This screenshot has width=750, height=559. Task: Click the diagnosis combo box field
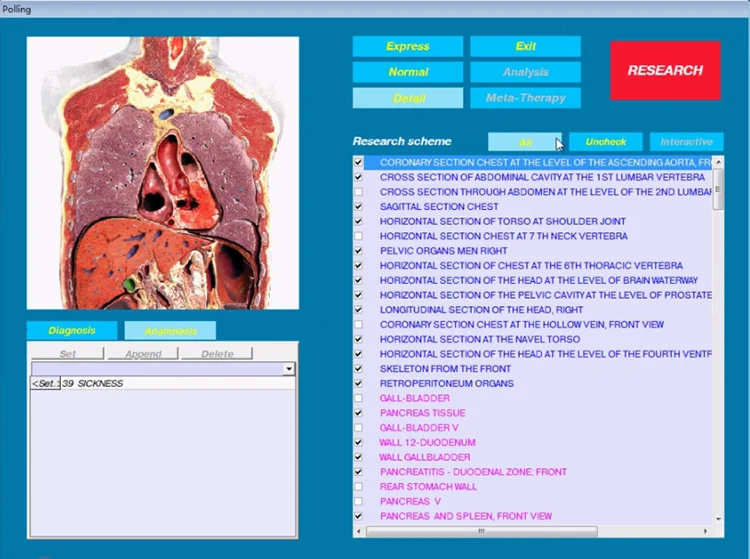pos(157,369)
